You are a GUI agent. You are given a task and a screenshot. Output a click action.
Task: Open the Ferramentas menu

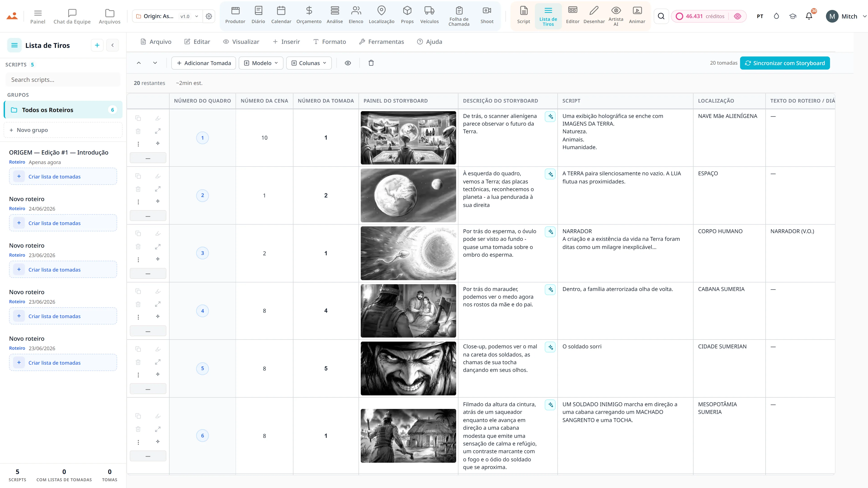click(381, 42)
